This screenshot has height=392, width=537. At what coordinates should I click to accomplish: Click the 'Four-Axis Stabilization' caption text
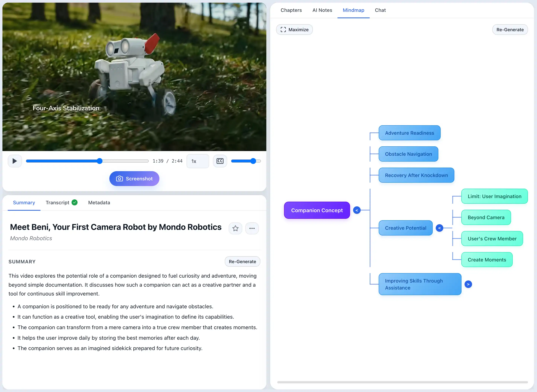(x=66, y=108)
